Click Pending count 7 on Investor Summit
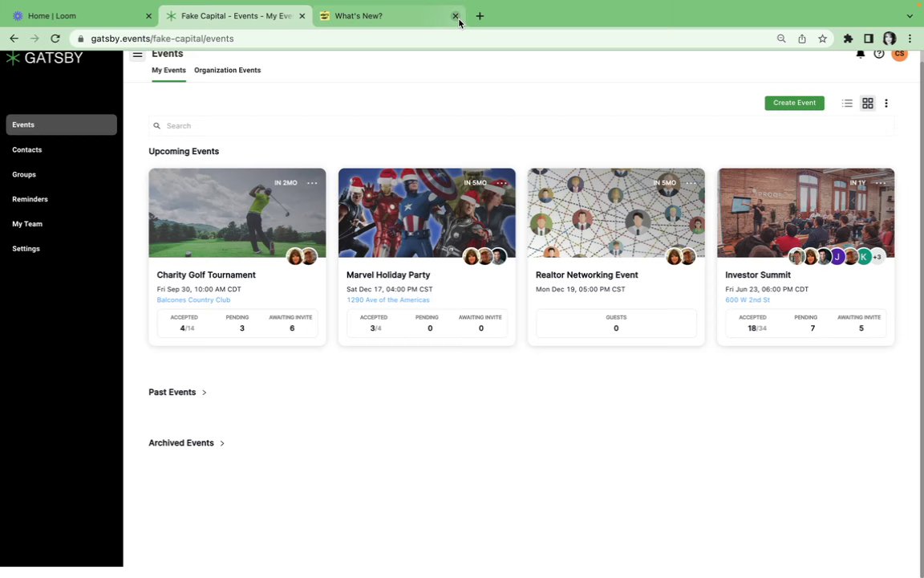The width and height of the screenshot is (924, 578). coord(812,328)
